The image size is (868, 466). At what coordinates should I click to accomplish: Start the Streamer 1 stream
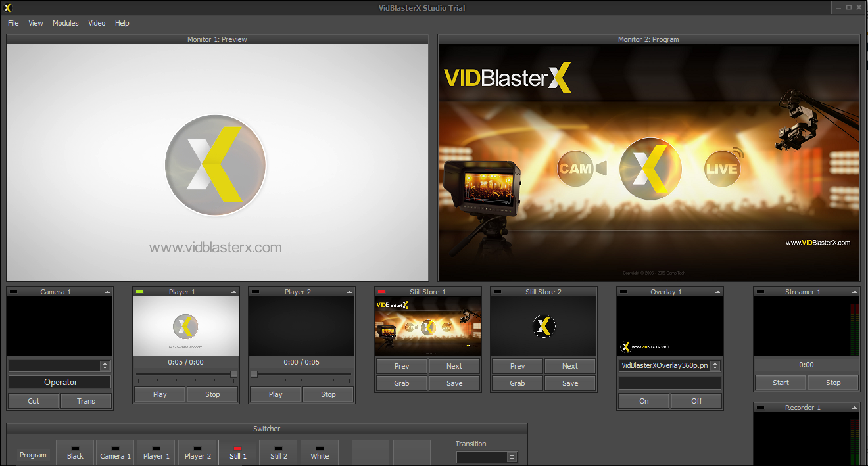[781, 383]
